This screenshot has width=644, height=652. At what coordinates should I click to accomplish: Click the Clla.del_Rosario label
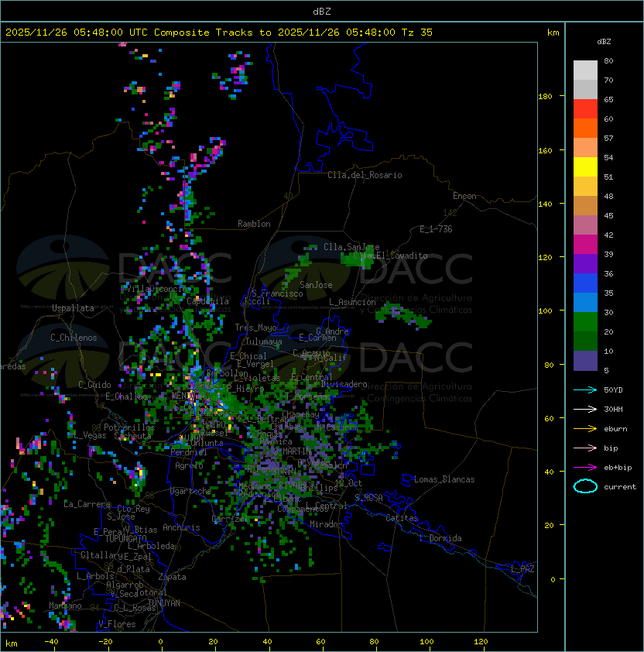(365, 175)
